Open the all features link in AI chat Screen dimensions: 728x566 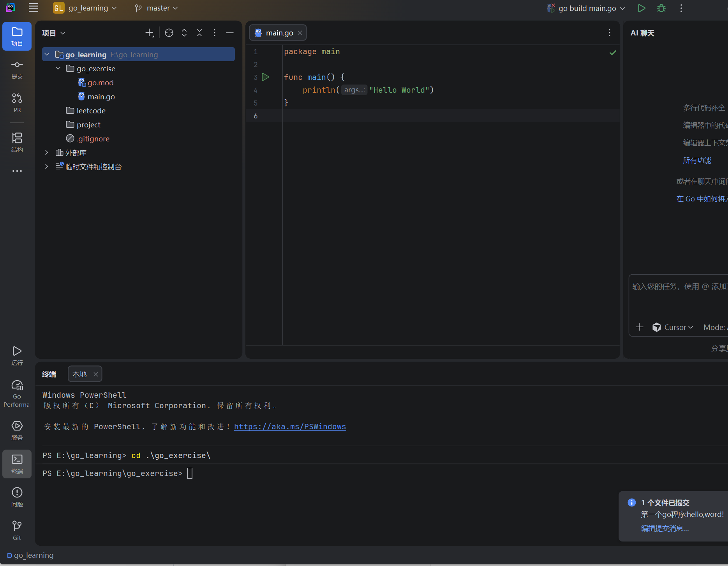pos(697,160)
